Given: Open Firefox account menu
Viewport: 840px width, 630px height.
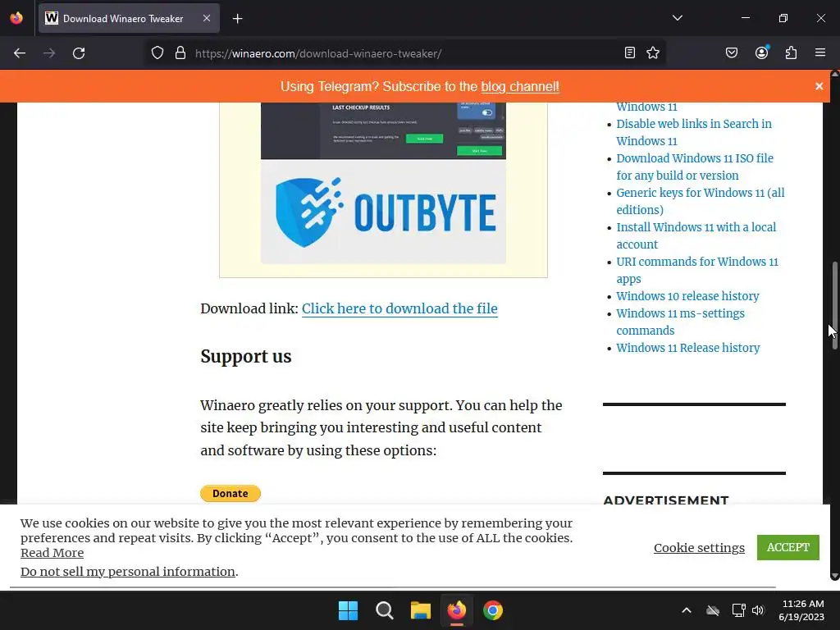Looking at the screenshot, I should pyautogui.click(x=762, y=53).
